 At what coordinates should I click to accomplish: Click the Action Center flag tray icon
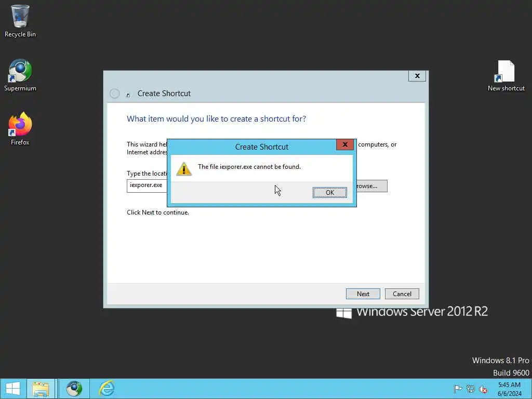458,389
